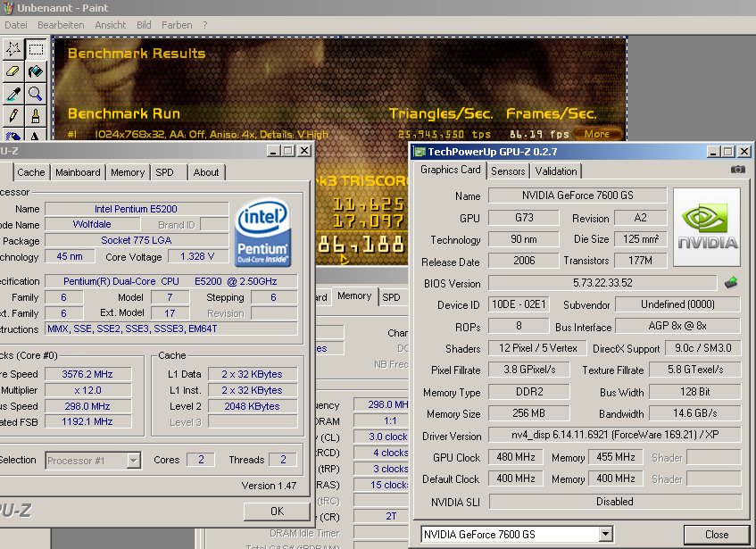Select the rectangular Select tool in Paint
The image size is (756, 549).
(36, 49)
